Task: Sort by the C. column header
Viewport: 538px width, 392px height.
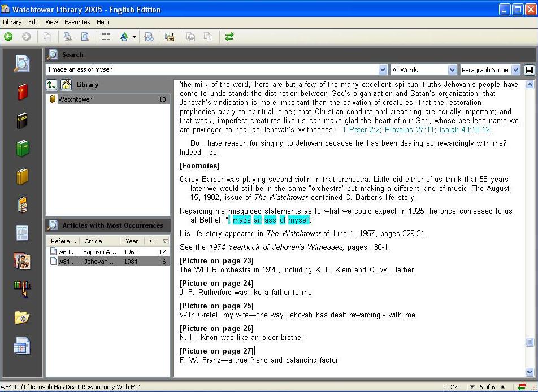Action: click(x=153, y=241)
